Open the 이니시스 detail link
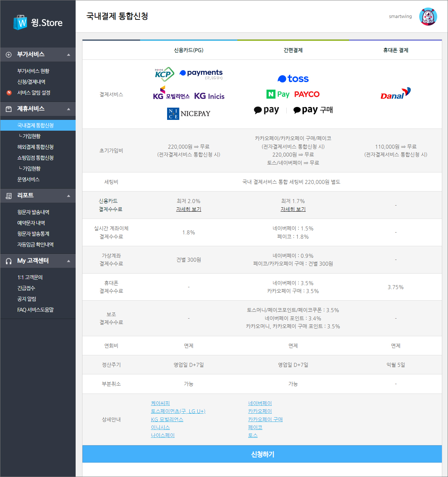This screenshot has width=448, height=477. [160, 428]
